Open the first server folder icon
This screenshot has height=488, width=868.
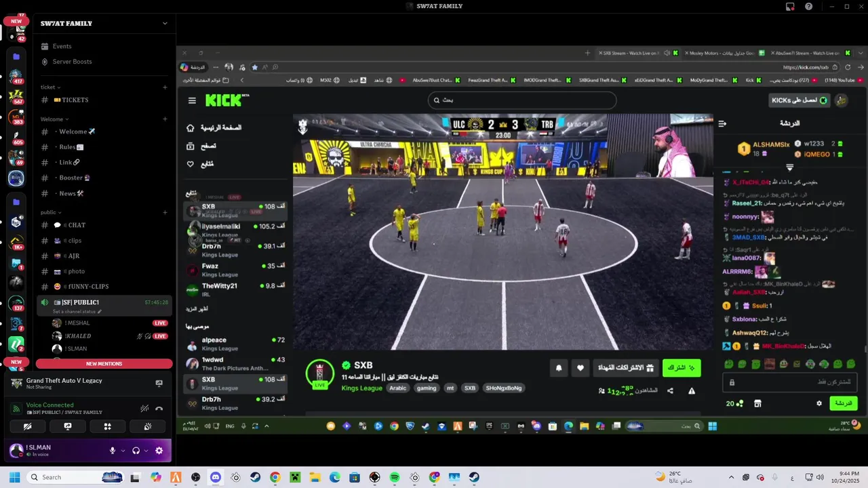pos(16,56)
